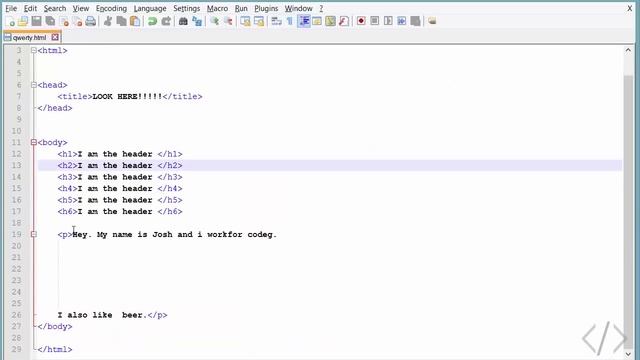
Task: Open the Search menu
Action: pos(55,8)
